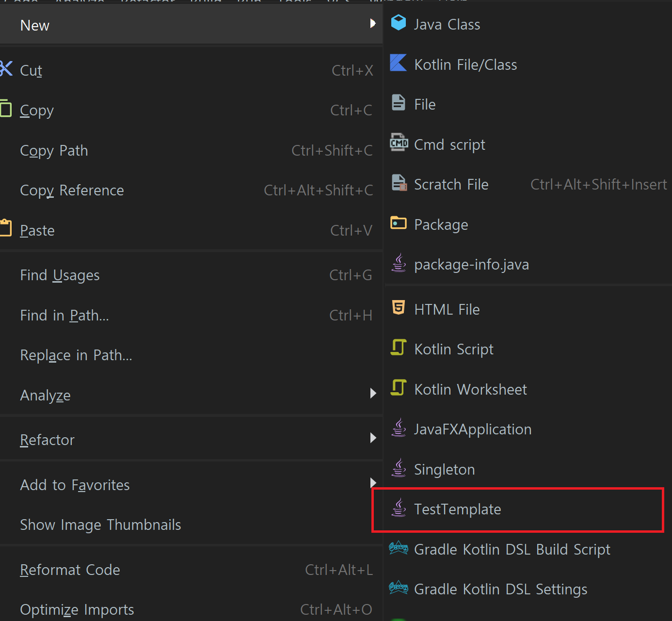Select Reformat Code entry
Image resolution: width=672 pixels, height=621 pixels.
pos(191,570)
